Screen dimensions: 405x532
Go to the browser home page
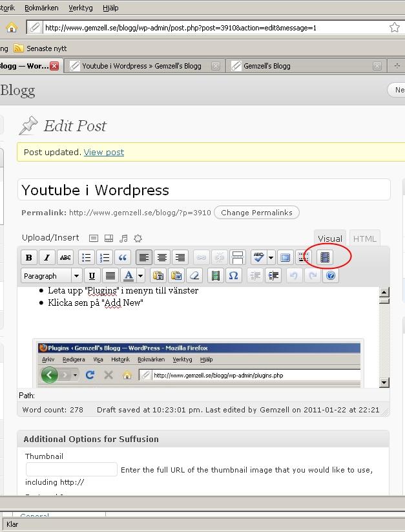[12, 28]
